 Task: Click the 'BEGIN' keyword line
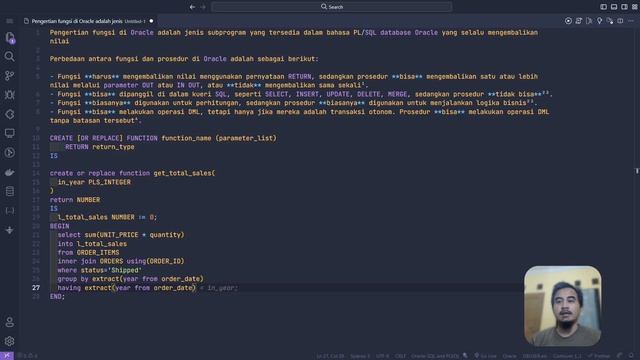[60, 226]
